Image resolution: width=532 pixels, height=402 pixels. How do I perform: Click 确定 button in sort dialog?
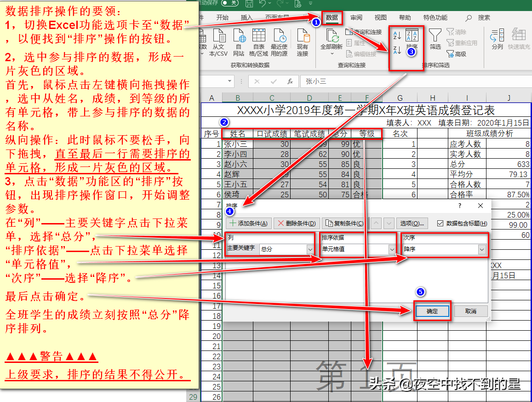[x=432, y=311]
